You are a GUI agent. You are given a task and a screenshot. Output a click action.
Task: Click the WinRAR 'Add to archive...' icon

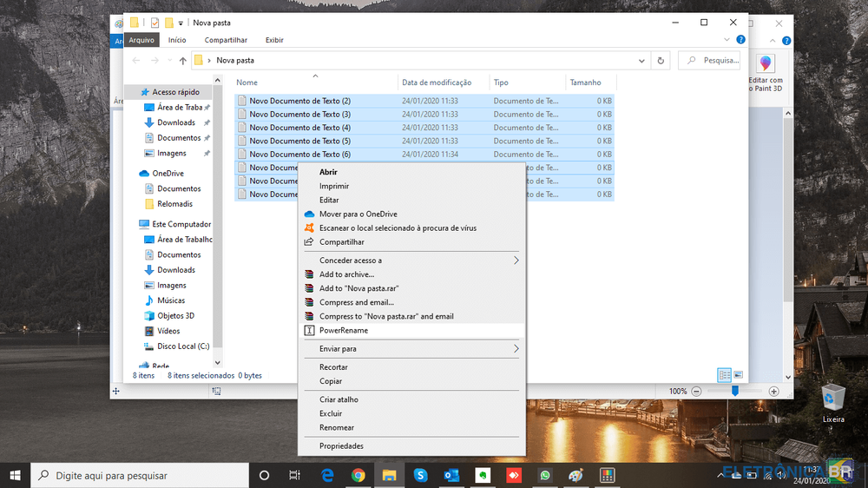coord(309,274)
